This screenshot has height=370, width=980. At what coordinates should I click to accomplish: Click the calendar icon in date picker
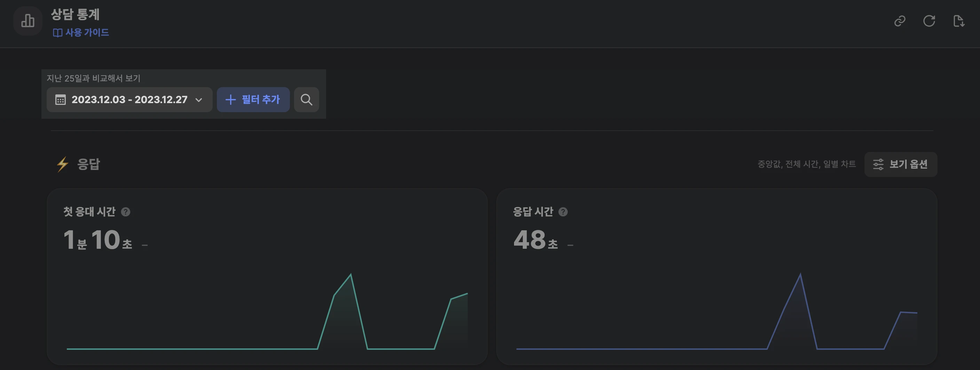pyautogui.click(x=61, y=100)
